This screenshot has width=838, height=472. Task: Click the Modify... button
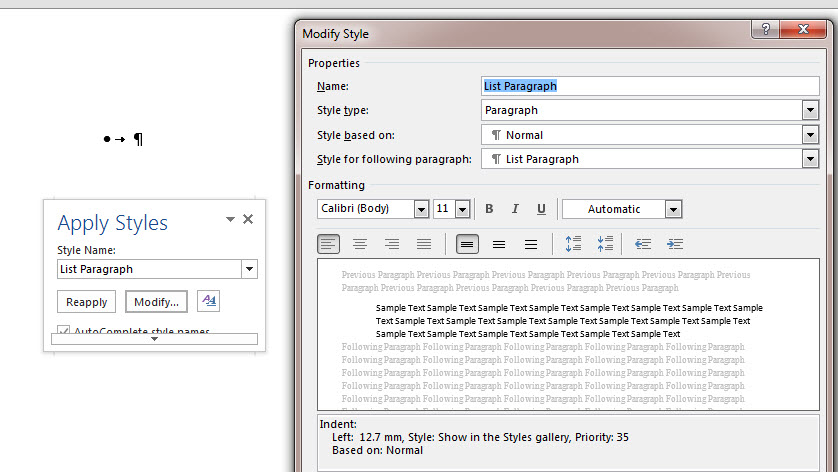coord(156,302)
